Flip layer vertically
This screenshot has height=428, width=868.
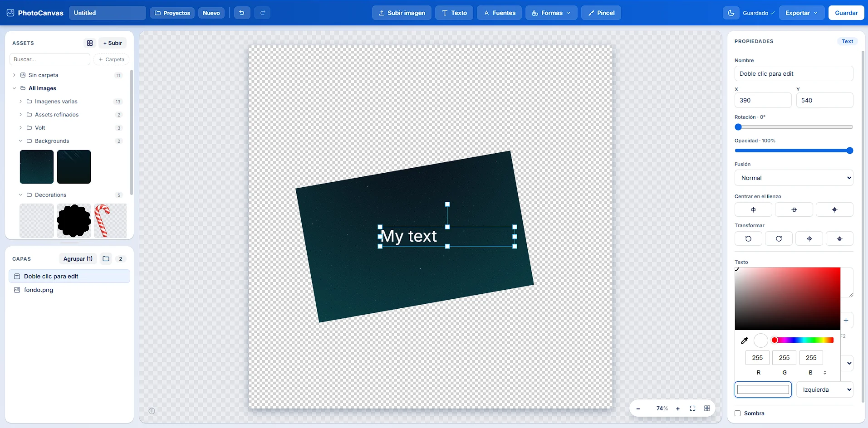tap(839, 238)
